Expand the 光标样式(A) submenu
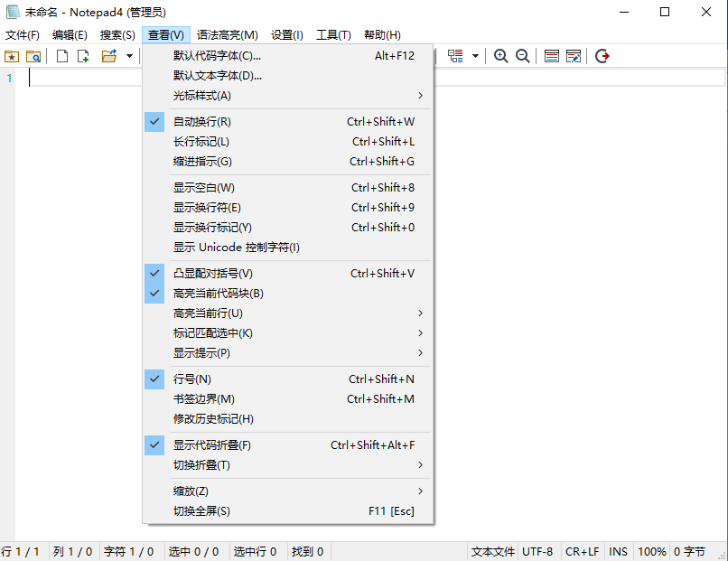The image size is (728, 561). pos(288,96)
